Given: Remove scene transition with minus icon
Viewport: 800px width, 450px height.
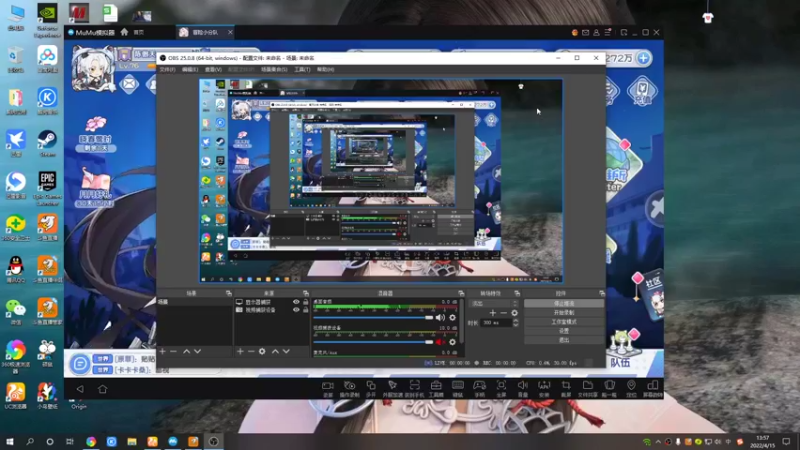Looking at the screenshot, I should pyautogui.click(x=504, y=313).
